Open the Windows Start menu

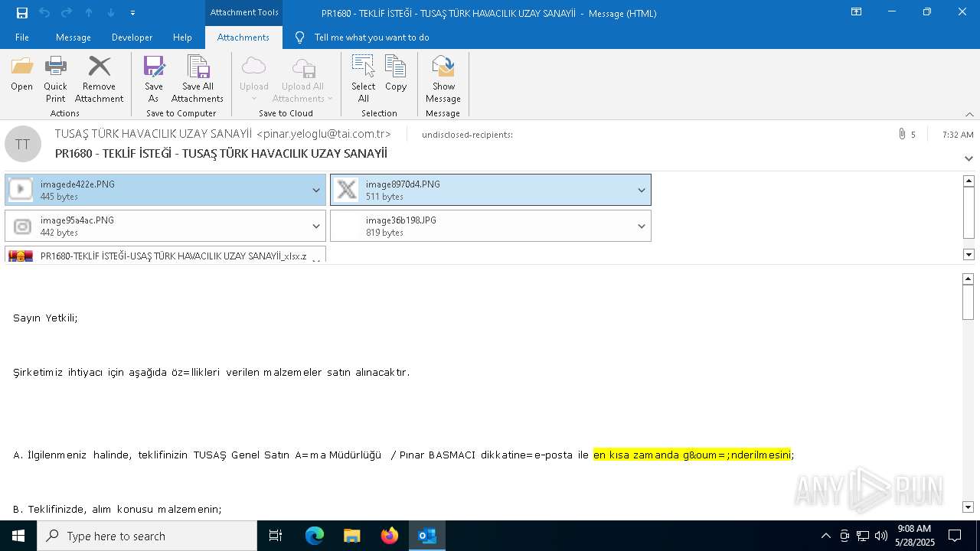(x=18, y=536)
